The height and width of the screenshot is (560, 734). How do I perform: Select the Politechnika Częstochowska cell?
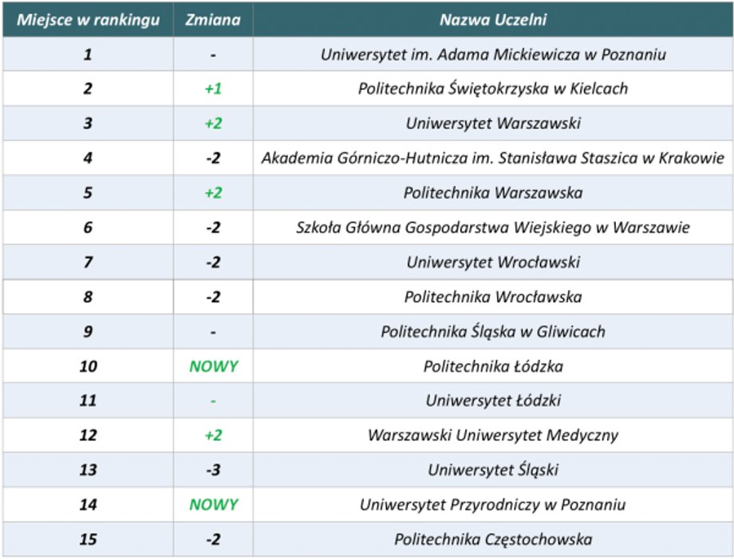click(493, 539)
